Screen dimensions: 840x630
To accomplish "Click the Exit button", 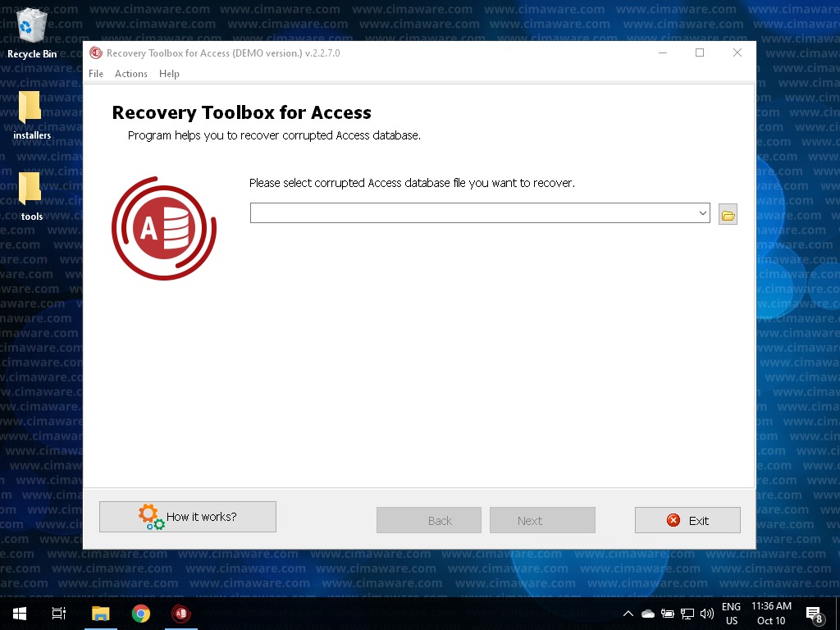I will (x=687, y=520).
